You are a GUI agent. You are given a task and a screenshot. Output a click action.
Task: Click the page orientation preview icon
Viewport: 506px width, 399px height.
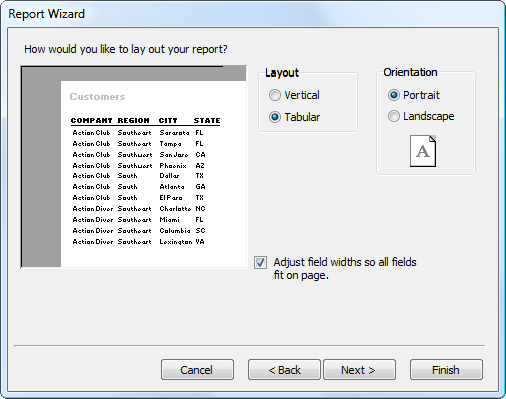(x=423, y=151)
